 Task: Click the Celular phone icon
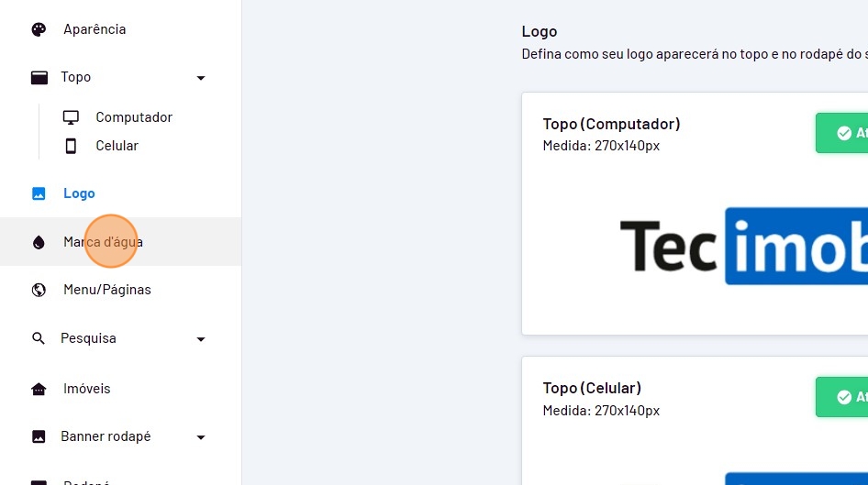[x=71, y=146]
